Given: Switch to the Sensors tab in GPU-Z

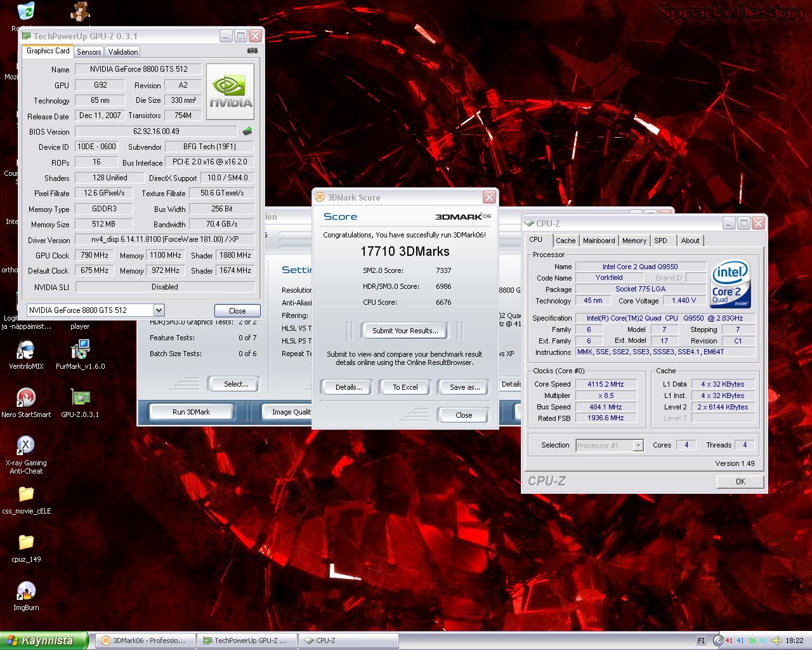Looking at the screenshot, I should point(89,52).
